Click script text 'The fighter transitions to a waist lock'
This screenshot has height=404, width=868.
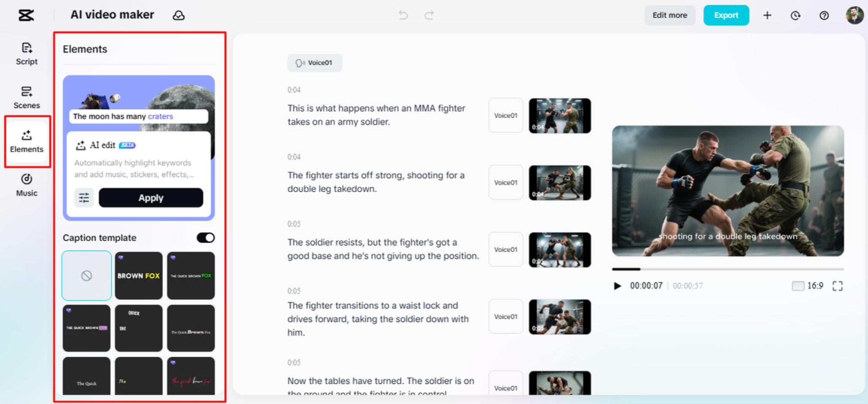click(373, 306)
